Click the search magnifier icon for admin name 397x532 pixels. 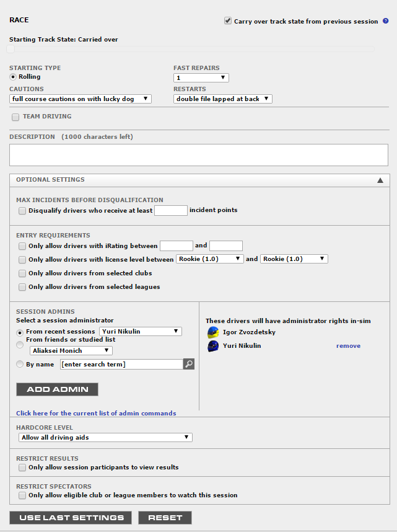click(189, 364)
